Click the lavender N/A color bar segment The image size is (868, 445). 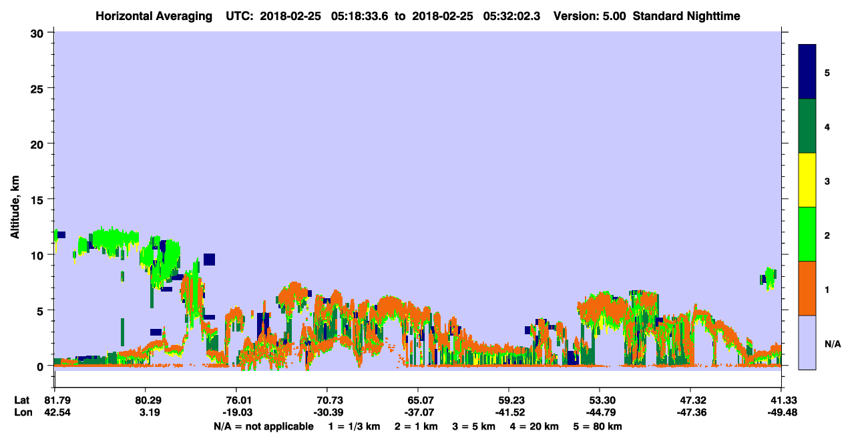point(807,342)
